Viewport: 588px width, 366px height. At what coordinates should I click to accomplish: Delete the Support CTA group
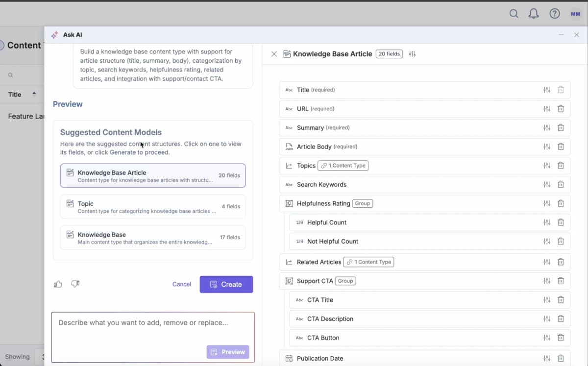coord(561,281)
